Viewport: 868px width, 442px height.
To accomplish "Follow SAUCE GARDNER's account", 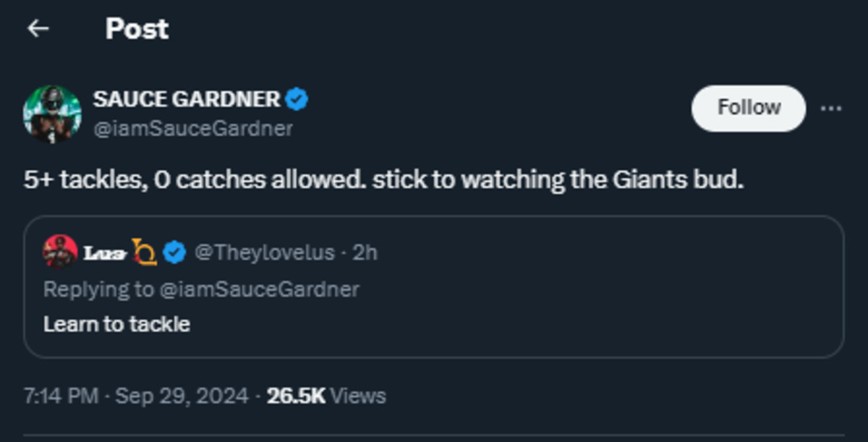I will (749, 108).
